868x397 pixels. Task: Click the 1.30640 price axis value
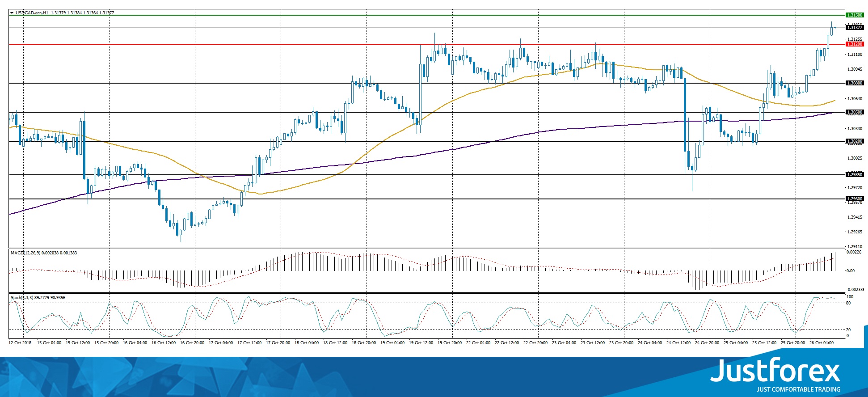[855, 99]
